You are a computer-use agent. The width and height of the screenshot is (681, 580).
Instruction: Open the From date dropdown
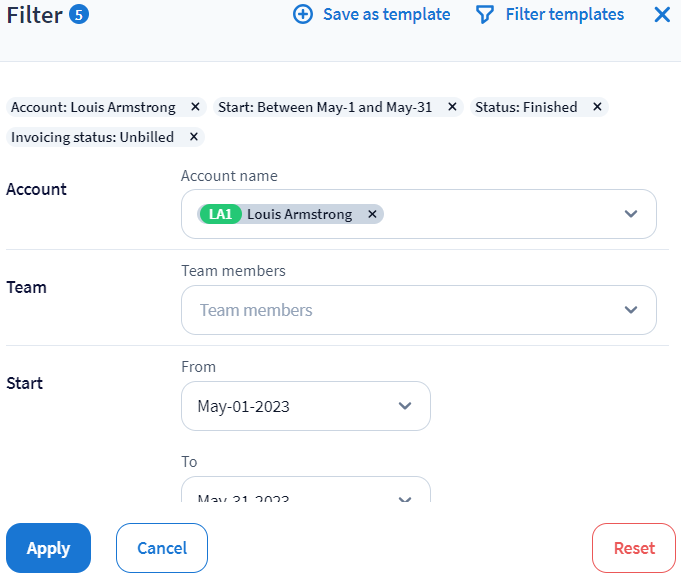tap(404, 406)
